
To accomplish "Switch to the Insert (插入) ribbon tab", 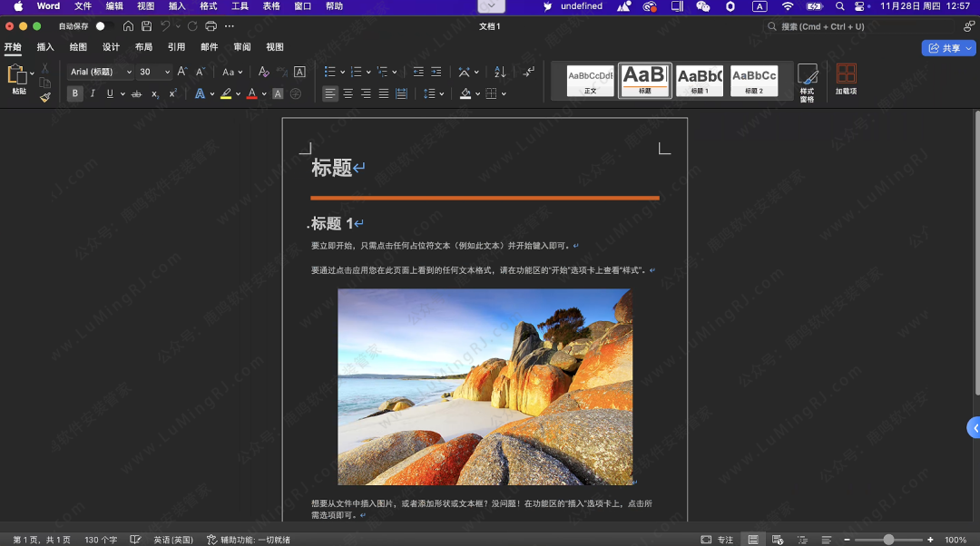I will click(x=45, y=47).
